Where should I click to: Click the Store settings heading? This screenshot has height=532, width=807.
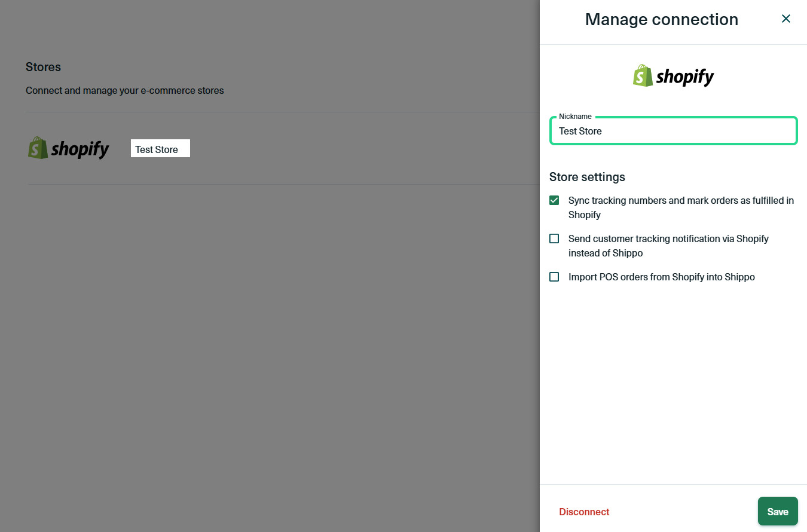587,177
